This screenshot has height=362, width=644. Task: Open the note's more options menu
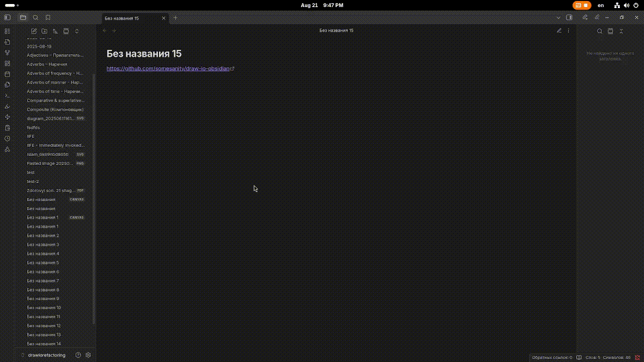pyautogui.click(x=568, y=31)
